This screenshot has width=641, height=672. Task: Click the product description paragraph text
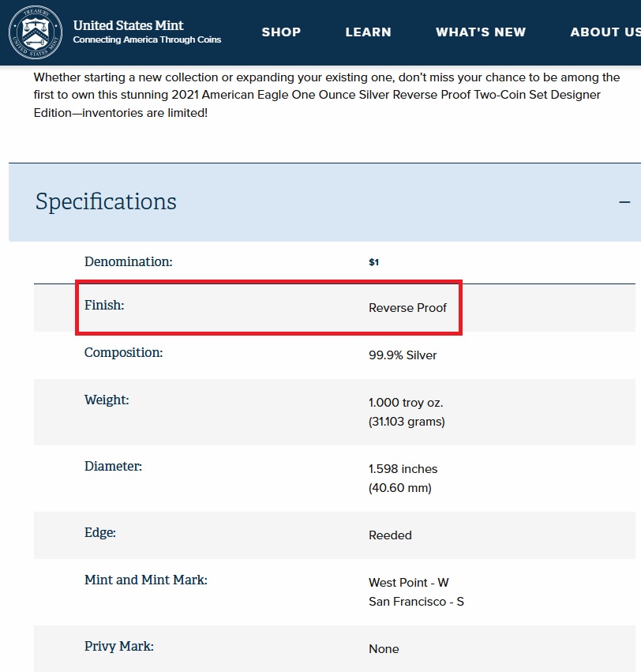point(327,95)
